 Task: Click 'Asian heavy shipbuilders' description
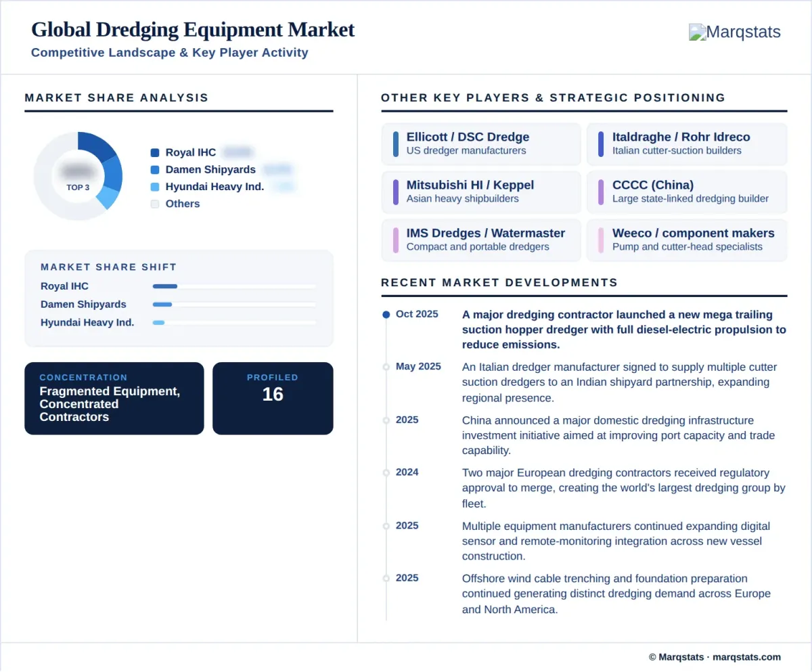click(463, 199)
